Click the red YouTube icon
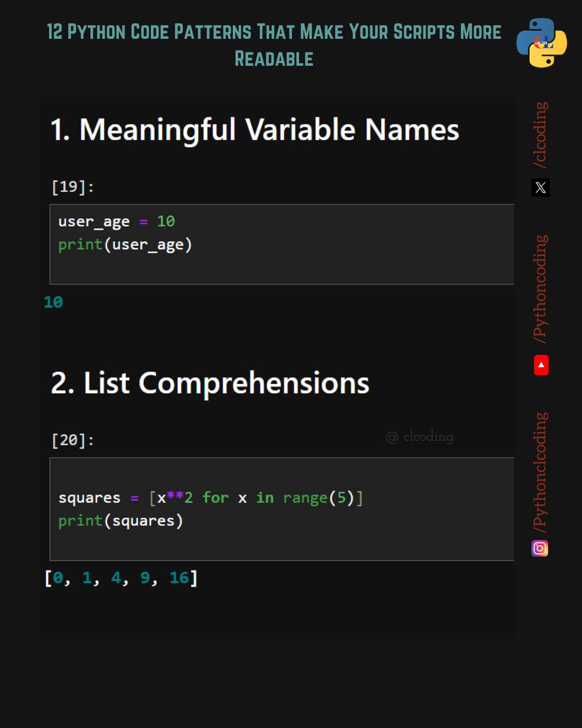Image resolution: width=582 pixels, height=728 pixels. 541,365
